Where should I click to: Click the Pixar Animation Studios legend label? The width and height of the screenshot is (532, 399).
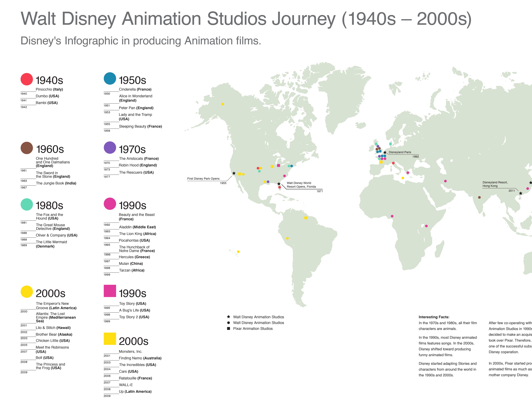(x=253, y=328)
